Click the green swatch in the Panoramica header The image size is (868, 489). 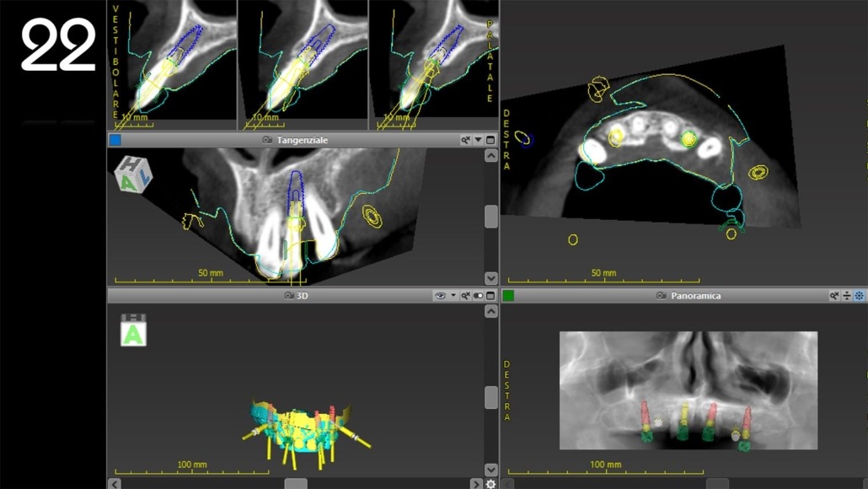pyautogui.click(x=508, y=296)
